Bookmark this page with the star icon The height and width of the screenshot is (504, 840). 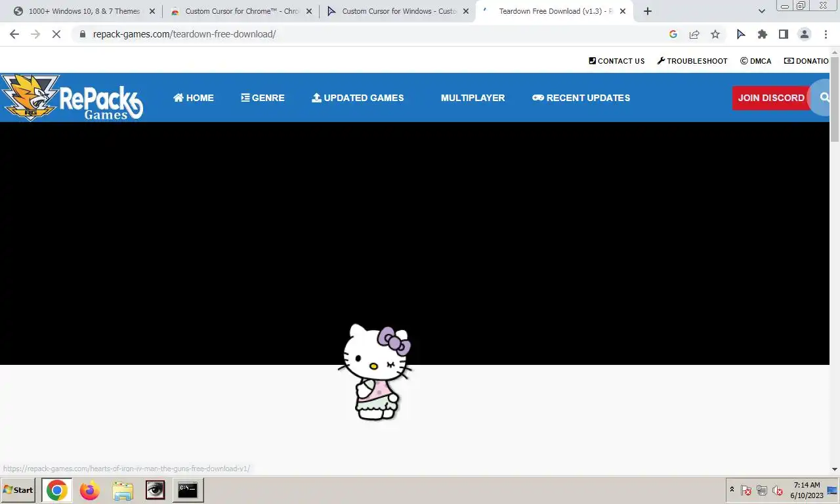tap(715, 34)
